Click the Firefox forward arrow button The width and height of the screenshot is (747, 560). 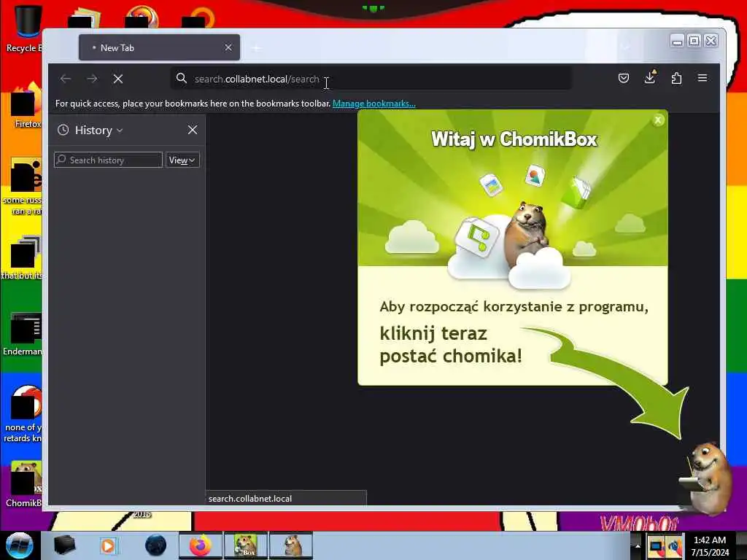click(92, 79)
